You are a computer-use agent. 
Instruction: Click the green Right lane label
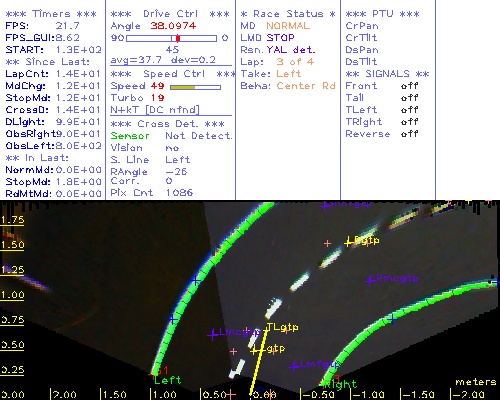click(x=341, y=385)
